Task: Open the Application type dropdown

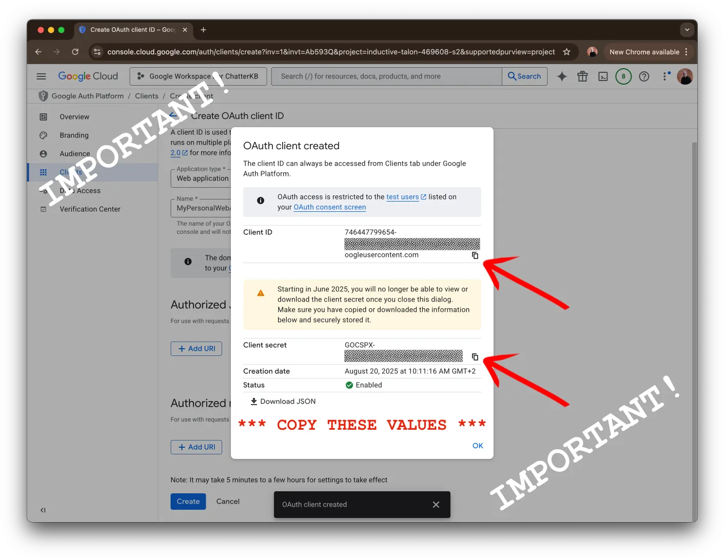Action: 201,178
